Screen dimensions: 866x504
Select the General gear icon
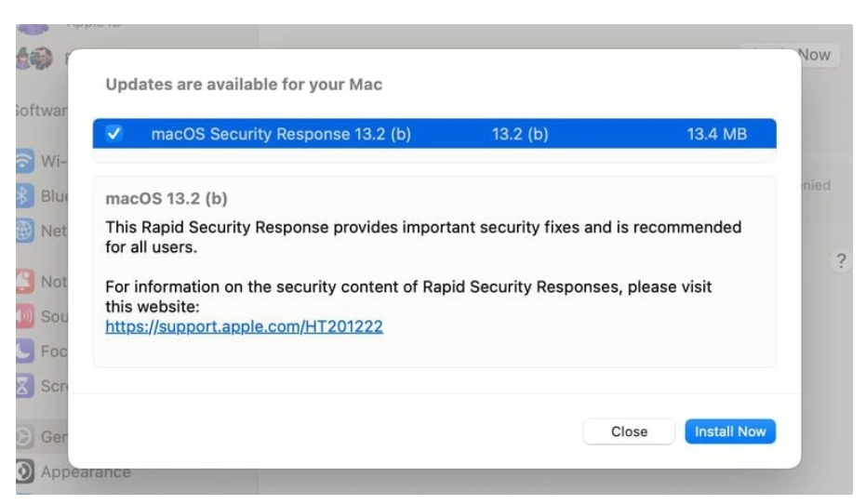pyautogui.click(x=24, y=437)
